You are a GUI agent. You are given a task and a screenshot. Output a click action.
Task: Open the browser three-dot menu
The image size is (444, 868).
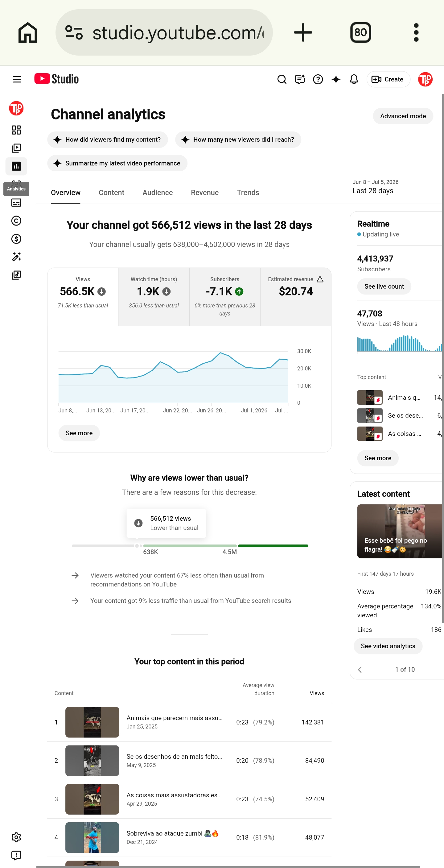click(416, 33)
